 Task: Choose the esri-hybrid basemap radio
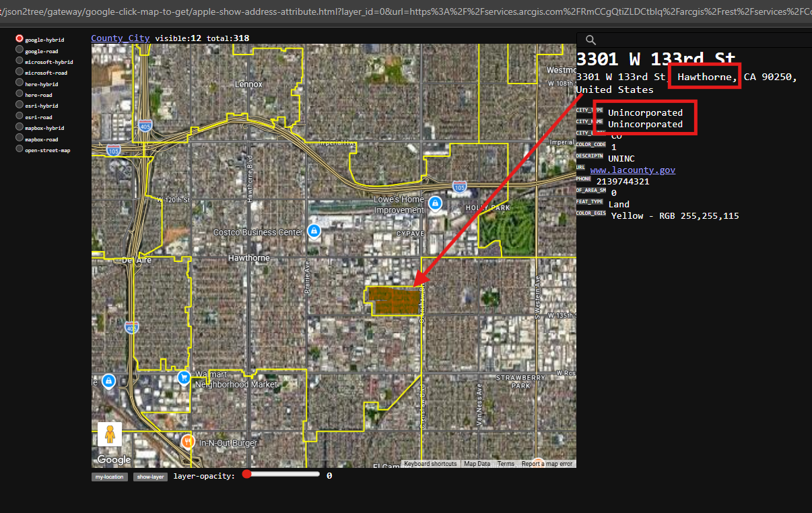pos(20,106)
